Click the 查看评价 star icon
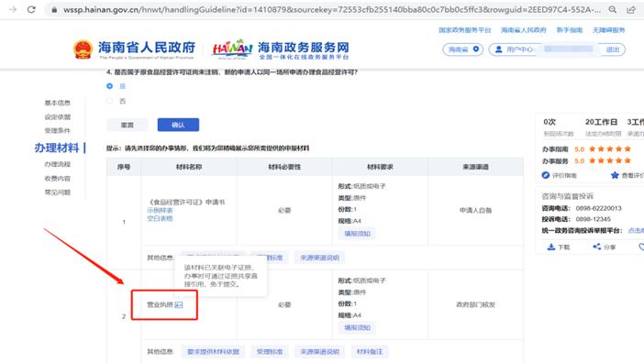Viewport: 644px width, 363px height. (615, 175)
